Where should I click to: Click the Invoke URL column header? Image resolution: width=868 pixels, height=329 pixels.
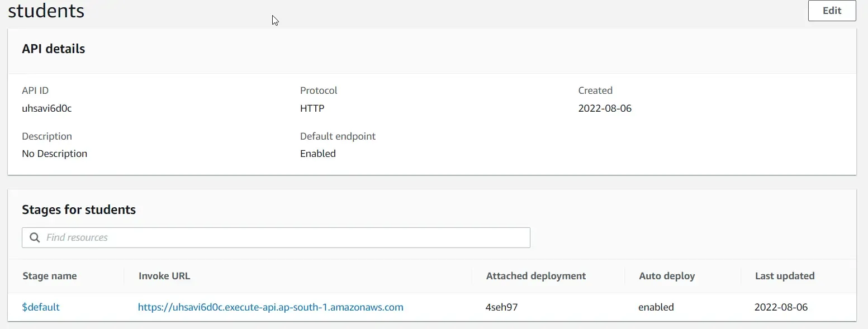pos(164,275)
